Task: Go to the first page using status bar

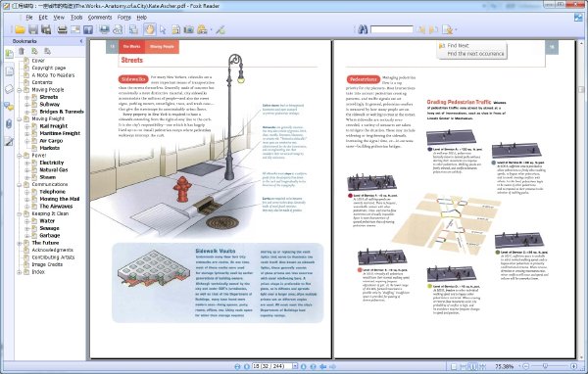Action: click(x=237, y=366)
